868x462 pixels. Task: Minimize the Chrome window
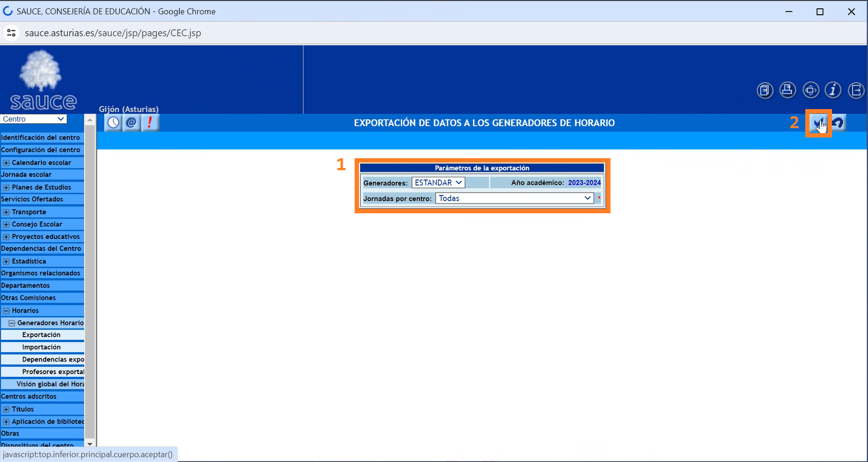789,11
